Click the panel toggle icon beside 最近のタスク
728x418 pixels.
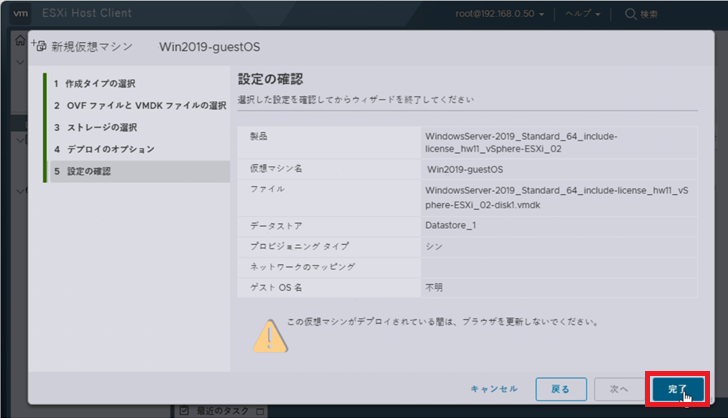(260, 411)
